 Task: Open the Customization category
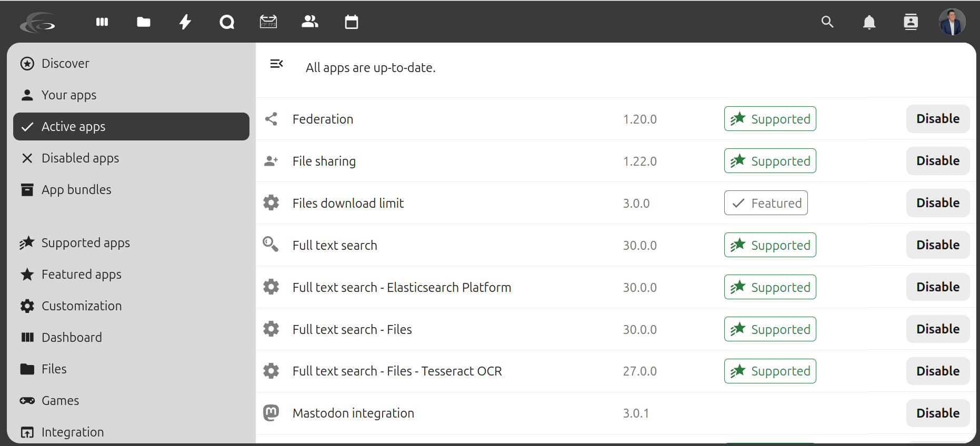(x=131, y=306)
